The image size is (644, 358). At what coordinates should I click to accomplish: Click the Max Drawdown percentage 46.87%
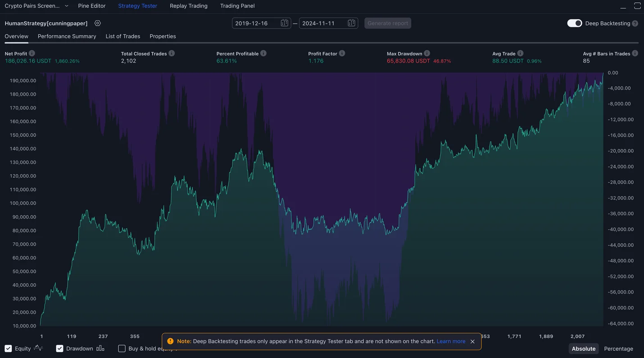point(442,61)
